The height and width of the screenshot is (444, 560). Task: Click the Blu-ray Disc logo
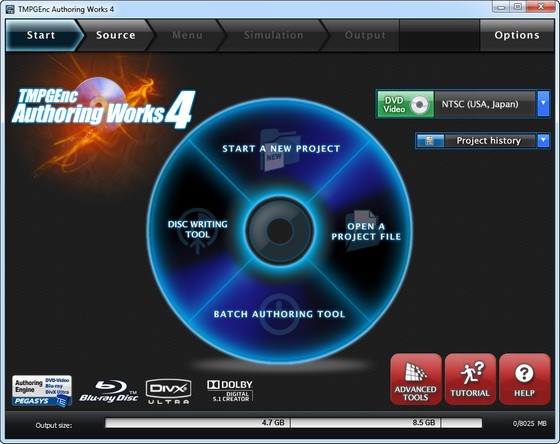pos(109,391)
